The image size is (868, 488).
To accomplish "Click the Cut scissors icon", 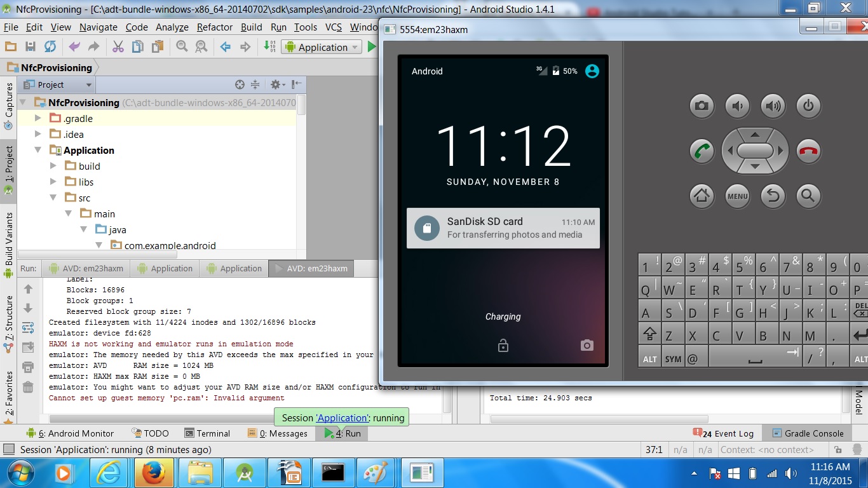I will [118, 47].
